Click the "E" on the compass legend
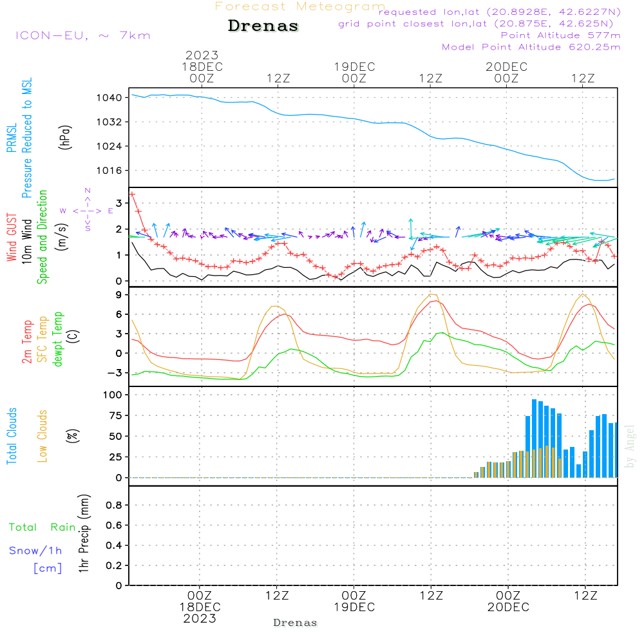The width and height of the screenshot is (644, 644). [111, 211]
